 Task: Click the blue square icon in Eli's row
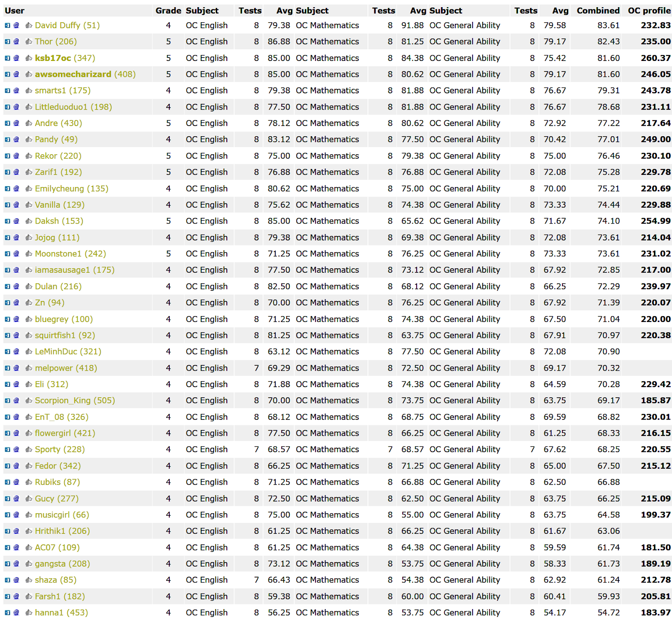click(8, 384)
